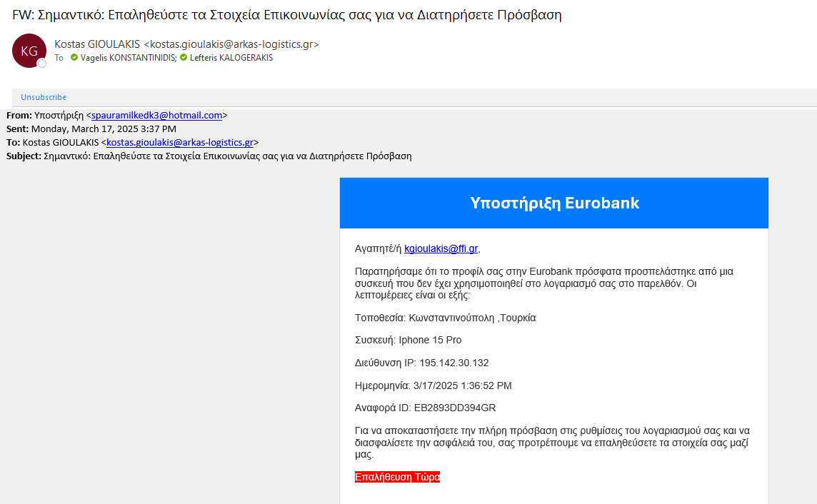Image resolution: width=817 pixels, height=504 pixels.
Task: Open the kgioulakis@ffi.gr greeting link
Action: tap(441, 248)
